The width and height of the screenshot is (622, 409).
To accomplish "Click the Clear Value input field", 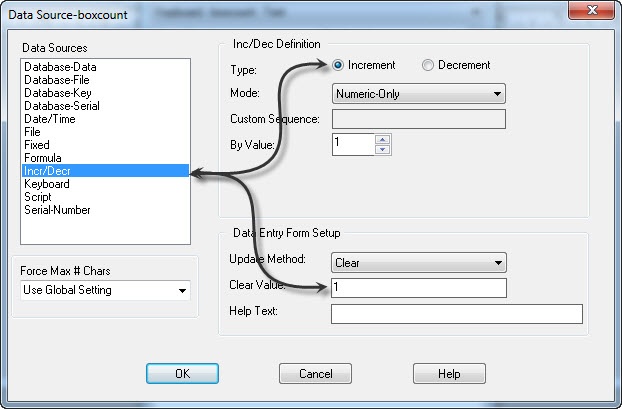I will pyautogui.click(x=419, y=288).
